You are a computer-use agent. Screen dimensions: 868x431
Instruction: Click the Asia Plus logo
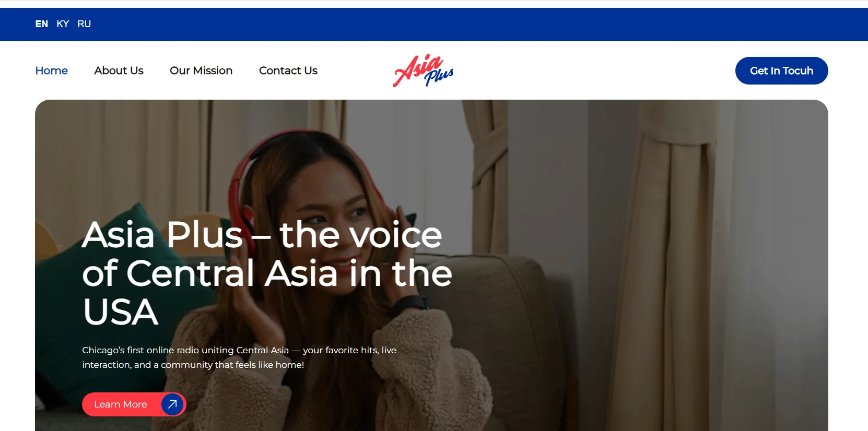pos(423,70)
